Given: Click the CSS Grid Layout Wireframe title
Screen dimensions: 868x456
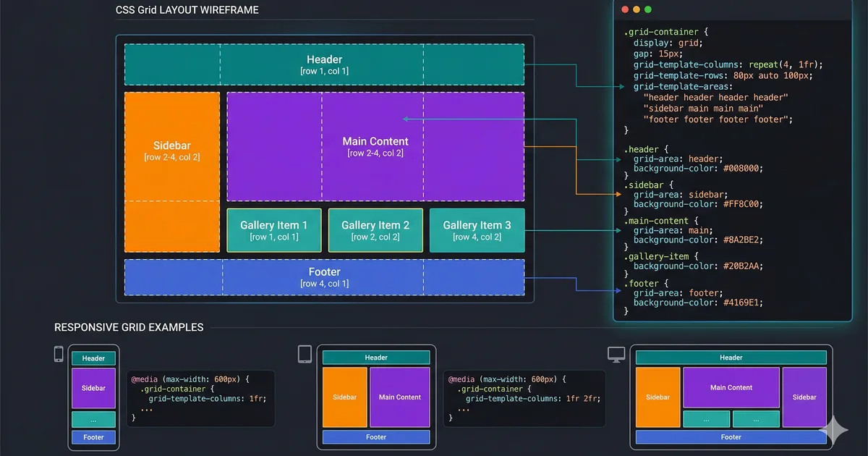Looking at the screenshot, I should (186, 10).
